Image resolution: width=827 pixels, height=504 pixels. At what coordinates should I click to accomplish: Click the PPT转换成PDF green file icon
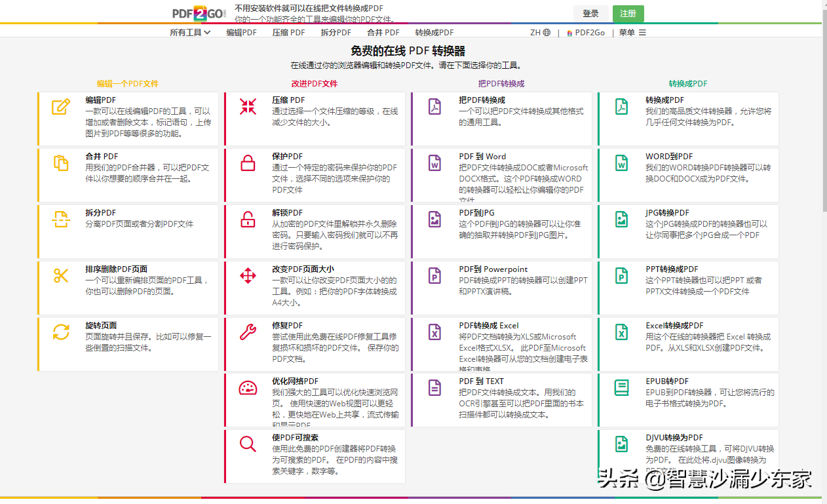pos(621,276)
